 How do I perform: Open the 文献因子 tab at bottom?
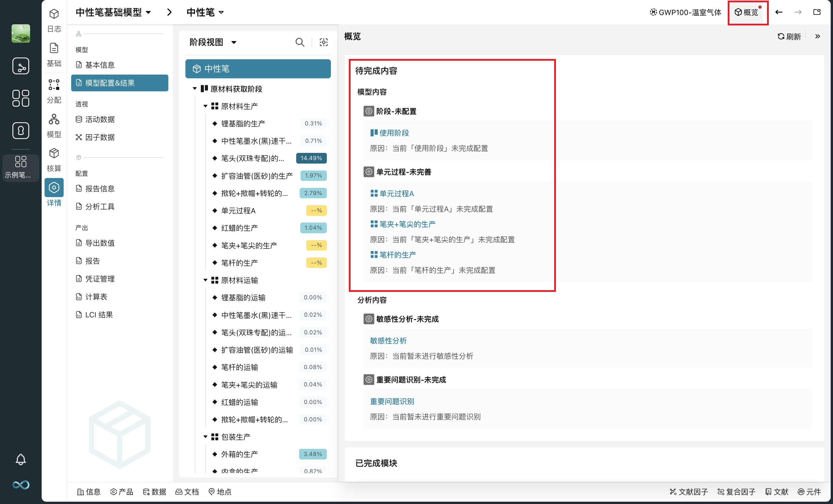click(689, 492)
